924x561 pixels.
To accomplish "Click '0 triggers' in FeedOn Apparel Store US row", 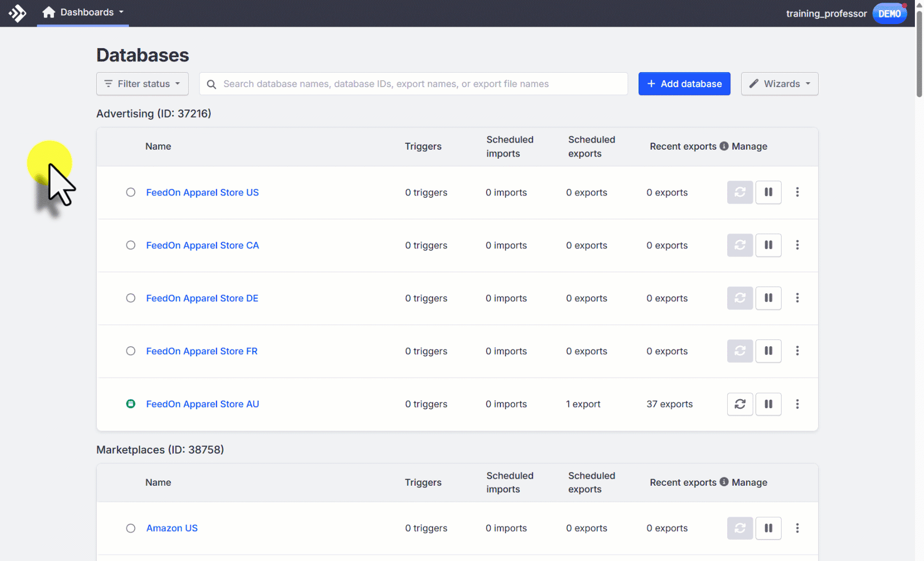I will pyautogui.click(x=426, y=192).
